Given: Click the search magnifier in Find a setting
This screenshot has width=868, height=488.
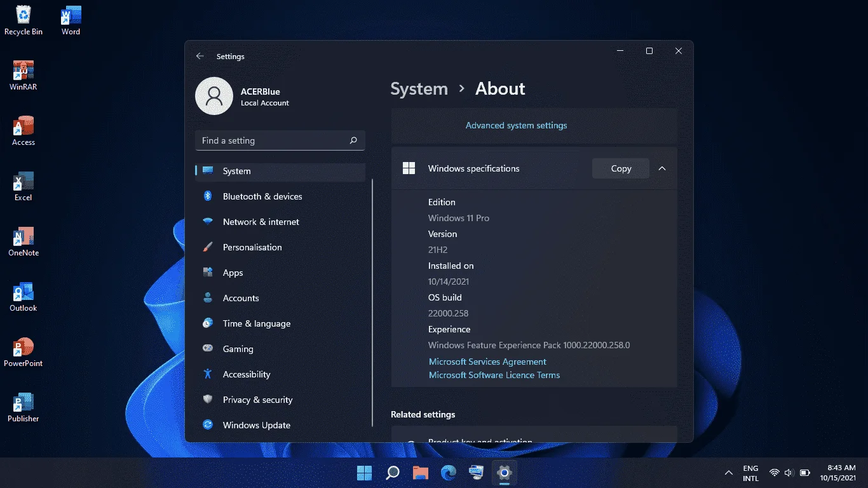Looking at the screenshot, I should [353, 140].
